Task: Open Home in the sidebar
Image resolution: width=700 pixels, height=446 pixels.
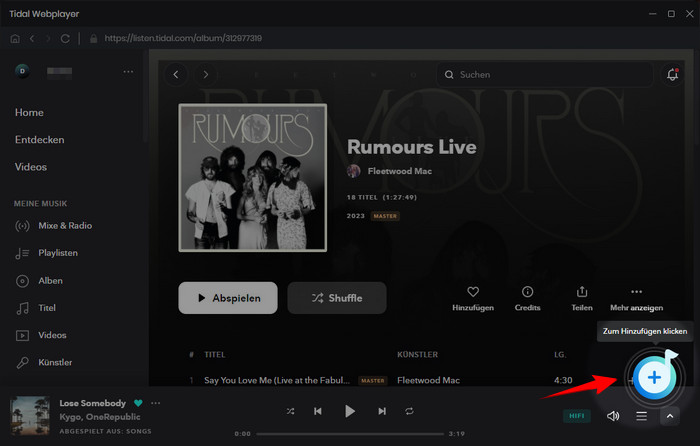Action: (x=29, y=113)
